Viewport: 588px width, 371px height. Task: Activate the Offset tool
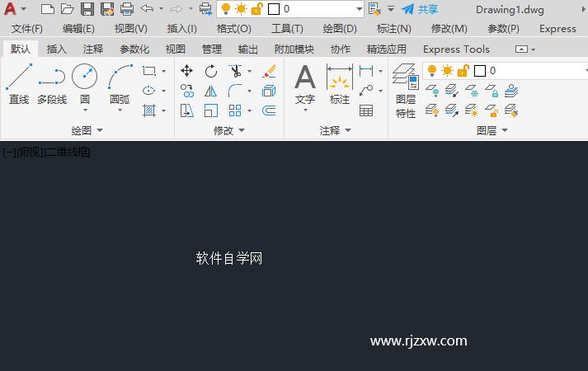pyautogui.click(x=269, y=110)
